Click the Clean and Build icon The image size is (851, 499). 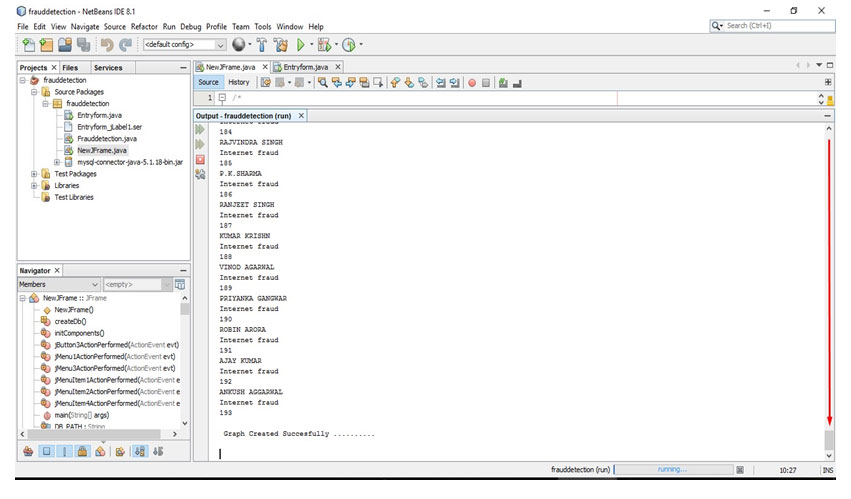(x=280, y=45)
